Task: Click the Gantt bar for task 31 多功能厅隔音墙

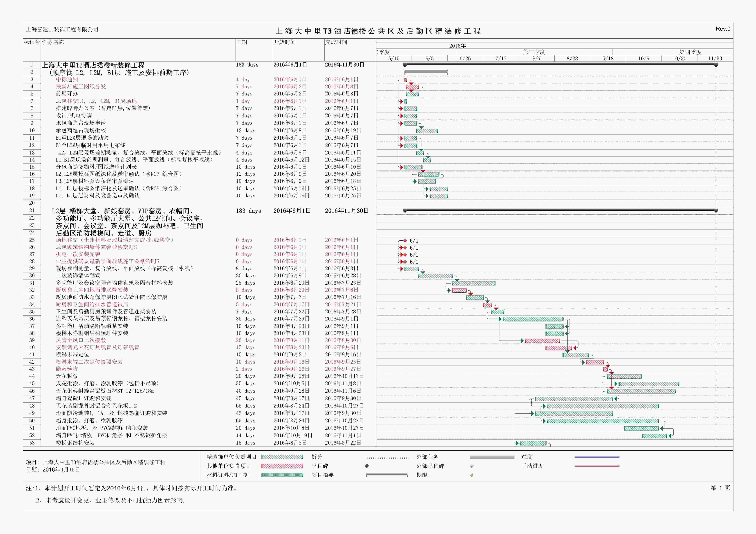Action: (x=474, y=283)
